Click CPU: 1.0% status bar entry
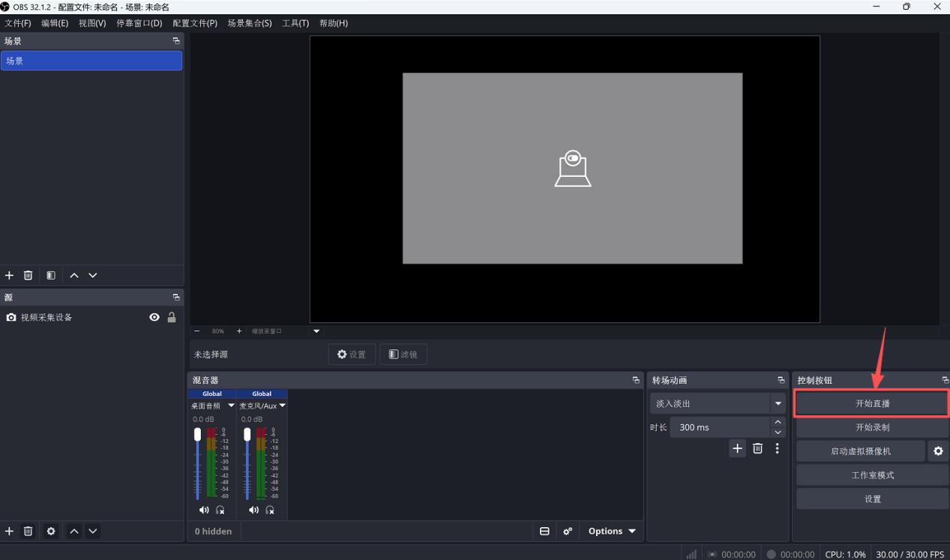Image resolution: width=950 pixels, height=560 pixels. point(845,554)
